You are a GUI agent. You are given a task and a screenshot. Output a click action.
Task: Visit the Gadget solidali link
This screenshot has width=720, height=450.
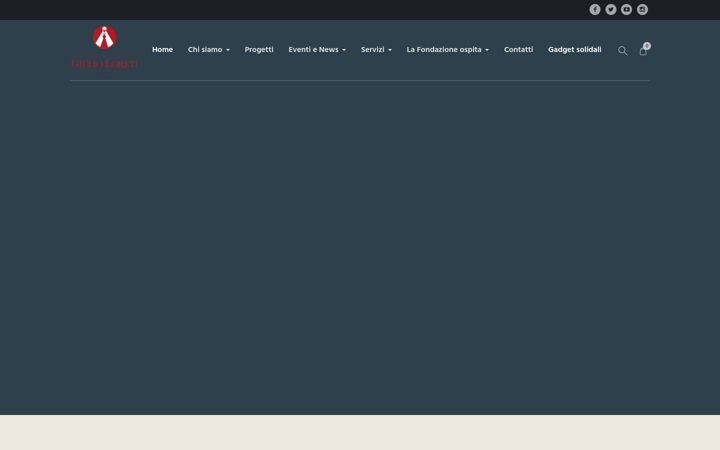574,50
